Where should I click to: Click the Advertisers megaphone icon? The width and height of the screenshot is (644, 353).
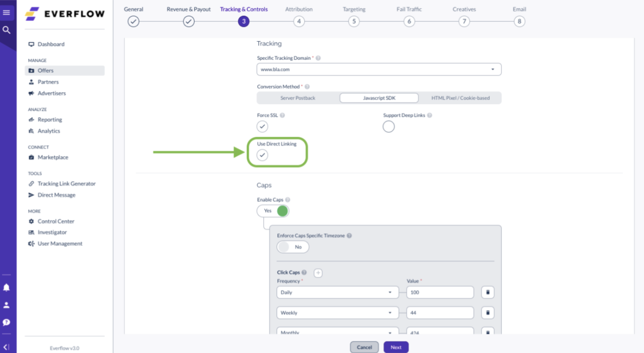tap(31, 93)
